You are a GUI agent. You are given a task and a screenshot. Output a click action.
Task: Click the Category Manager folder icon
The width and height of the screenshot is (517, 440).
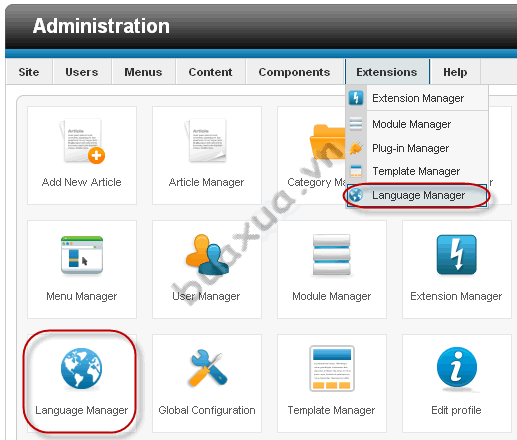pos(327,143)
